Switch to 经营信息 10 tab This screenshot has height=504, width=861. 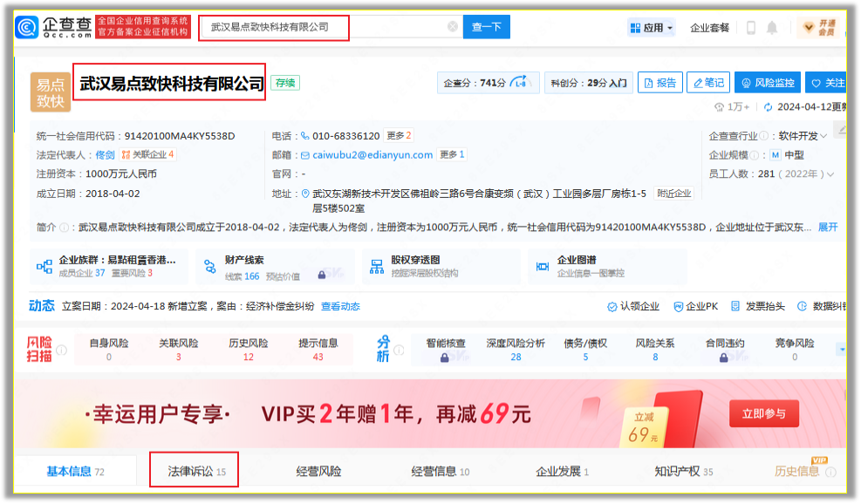pyautogui.click(x=441, y=471)
